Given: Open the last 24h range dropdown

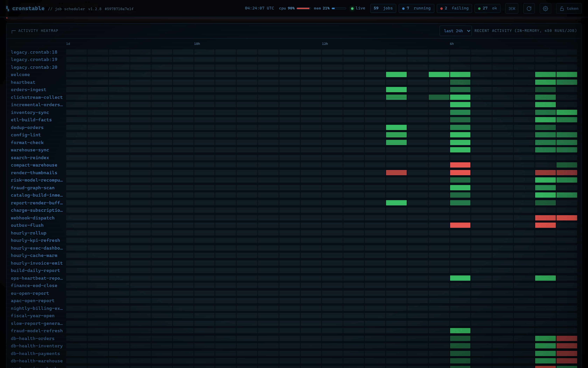Looking at the screenshot, I should (456, 31).
